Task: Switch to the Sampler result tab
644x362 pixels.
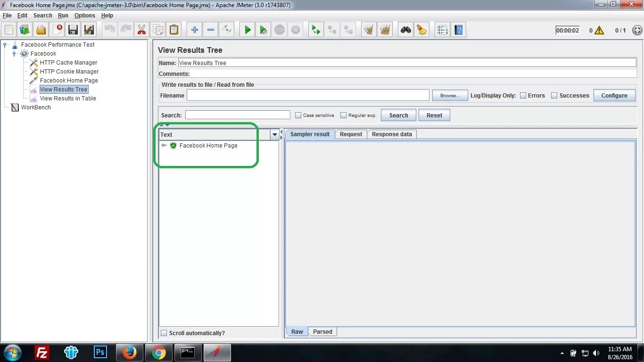Action: click(x=310, y=134)
